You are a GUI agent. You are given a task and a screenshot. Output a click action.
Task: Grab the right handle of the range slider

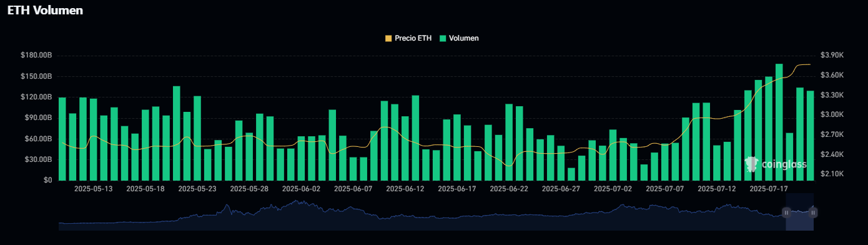pyautogui.click(x=813, y=212)
